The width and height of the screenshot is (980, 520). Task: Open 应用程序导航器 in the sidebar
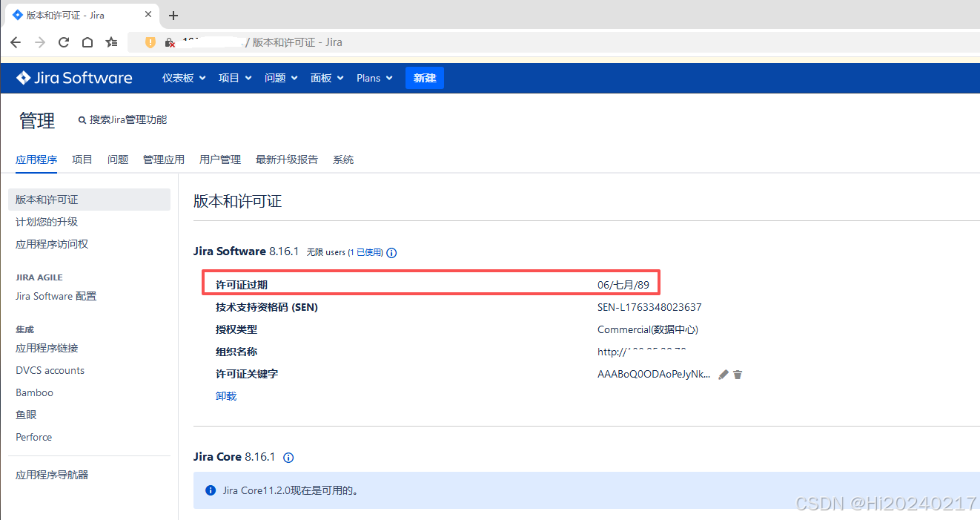[52, 475]
